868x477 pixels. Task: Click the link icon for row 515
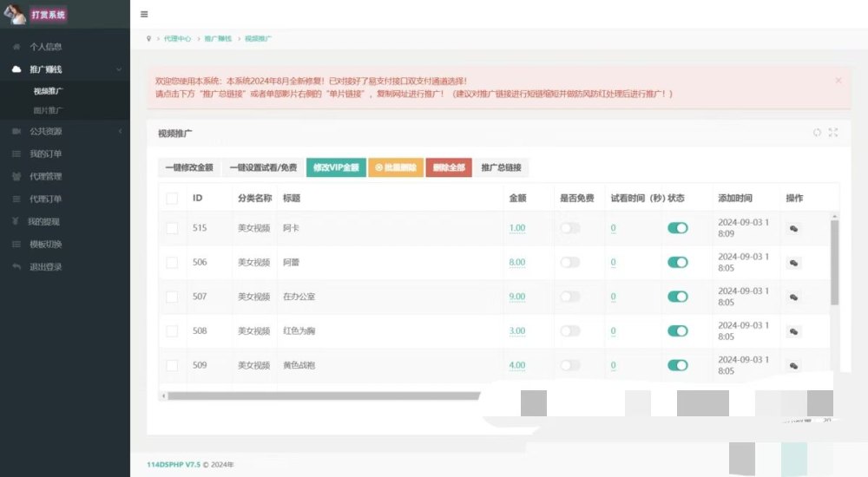pos(793,229)
